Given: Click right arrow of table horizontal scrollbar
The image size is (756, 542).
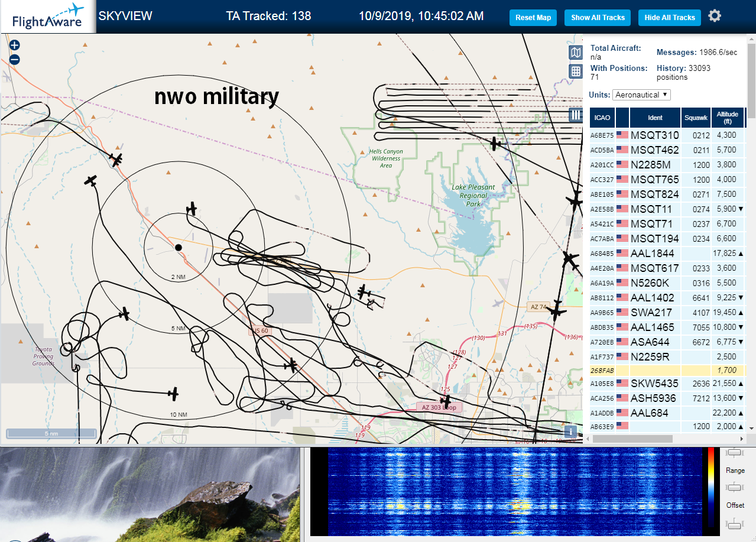Looking at the screenshot, I should click(x=742, y=439).
